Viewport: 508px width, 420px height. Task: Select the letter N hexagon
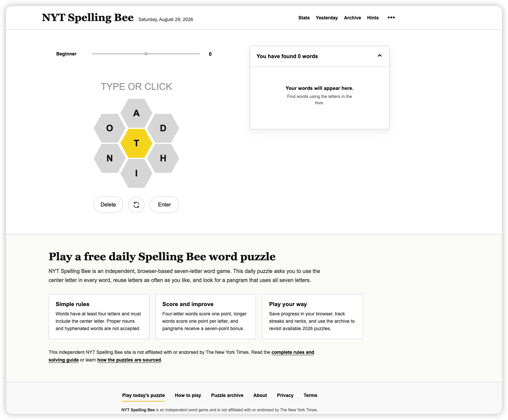[x=110, y=158]
